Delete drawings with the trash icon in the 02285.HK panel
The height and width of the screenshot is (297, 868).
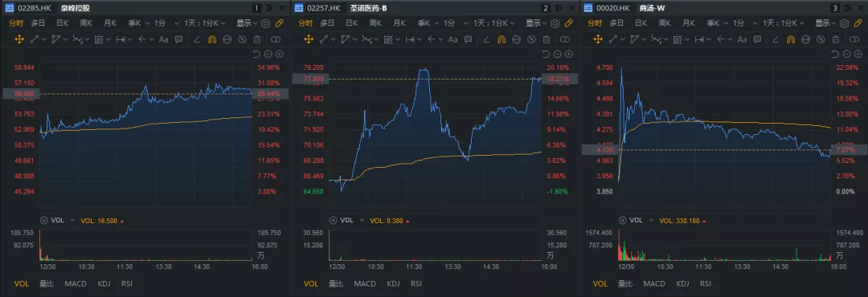(x=257, y=39)
